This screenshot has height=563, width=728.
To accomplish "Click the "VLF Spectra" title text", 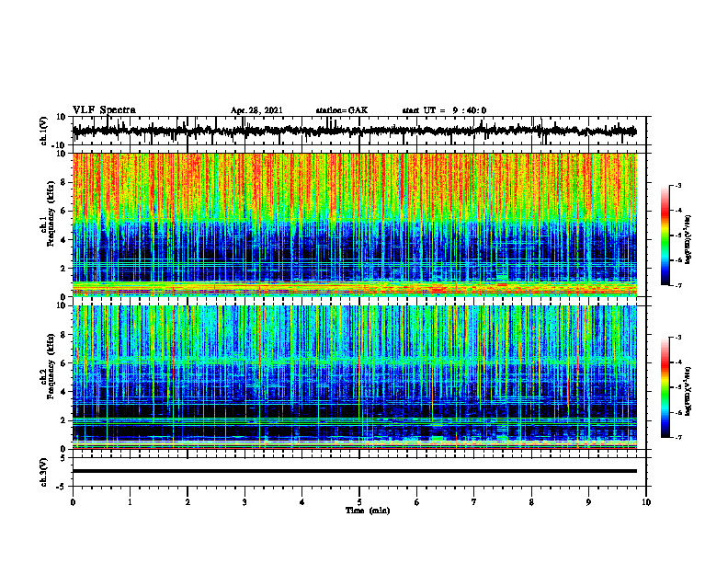I will pos(104,110).
